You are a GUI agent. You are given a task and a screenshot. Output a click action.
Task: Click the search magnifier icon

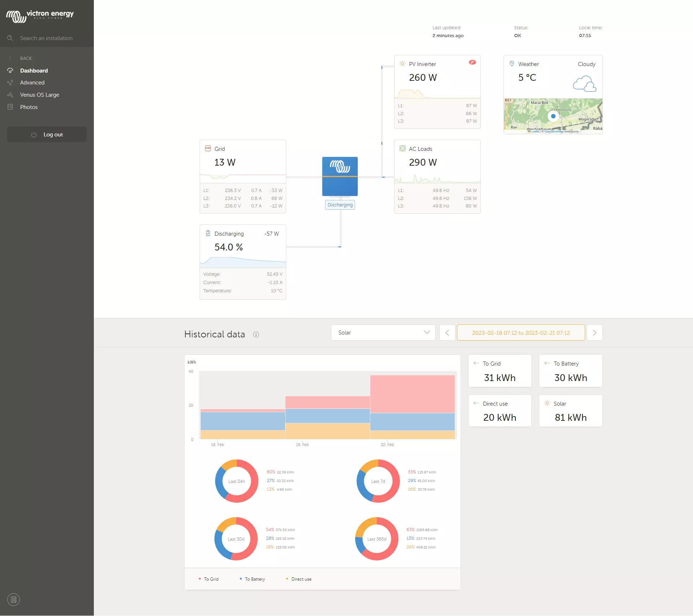coord(10,38)
